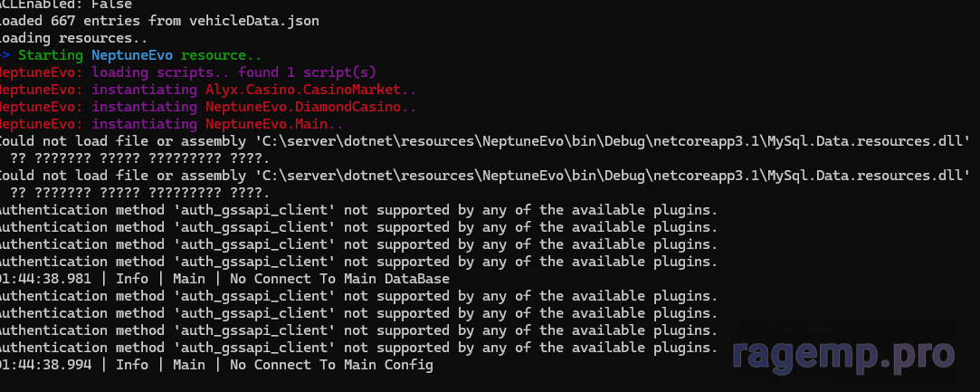Viewport: 980px width, 392px height.
Task: Click 'loaded 667 entries from vehicleData.json' line
Action: click(x=159, y=21)
